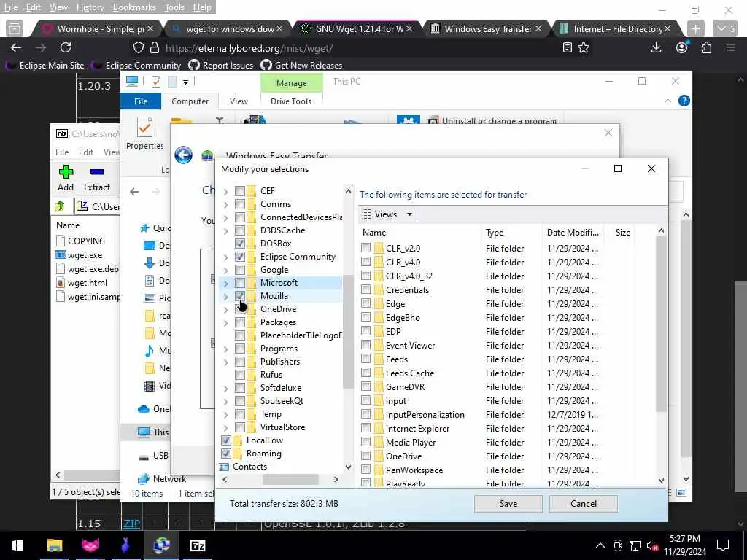Expand the Mozilla tree node
747x560 pixels.
pyautogui.click(x=225, y=296)
